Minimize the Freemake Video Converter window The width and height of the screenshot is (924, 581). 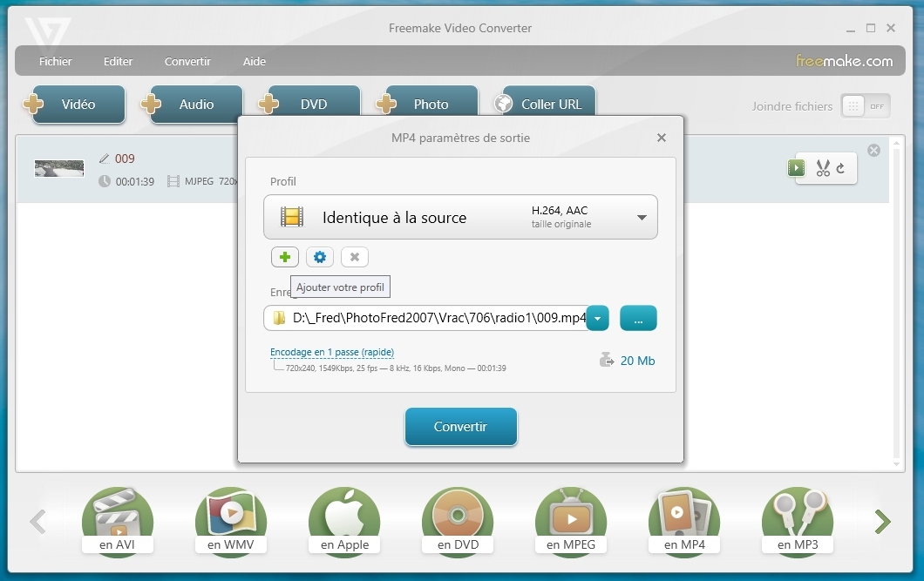[x=850, y=29]
